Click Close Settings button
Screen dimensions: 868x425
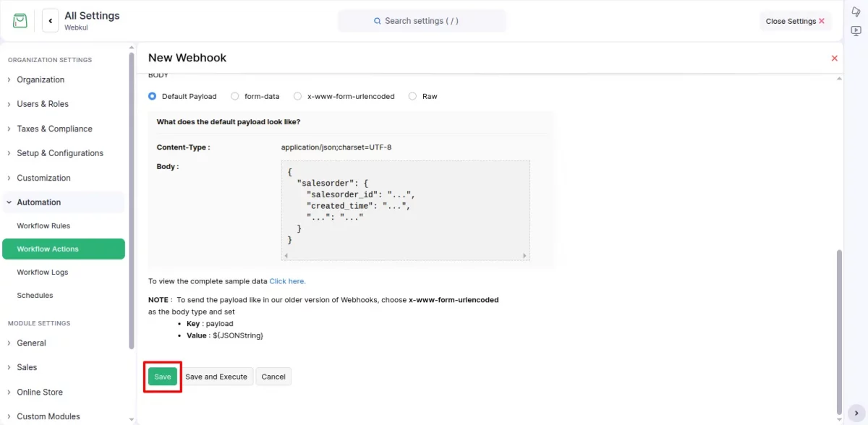795,21
